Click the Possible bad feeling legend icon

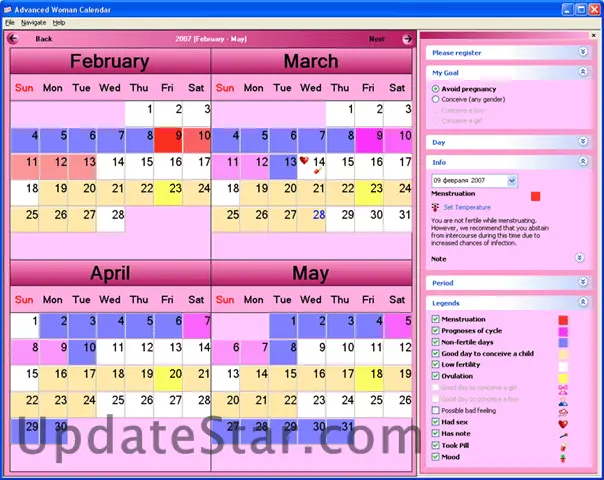pyautogui.click(x=563, y=413)
